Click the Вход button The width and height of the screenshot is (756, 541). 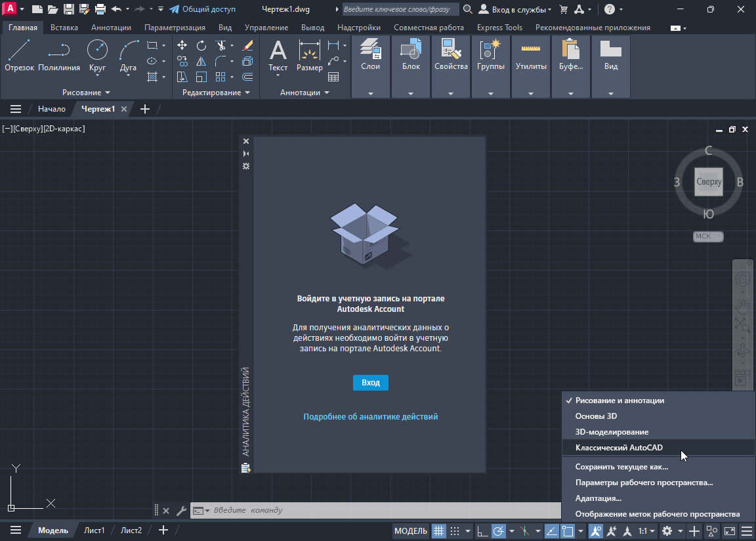[370, 382]
